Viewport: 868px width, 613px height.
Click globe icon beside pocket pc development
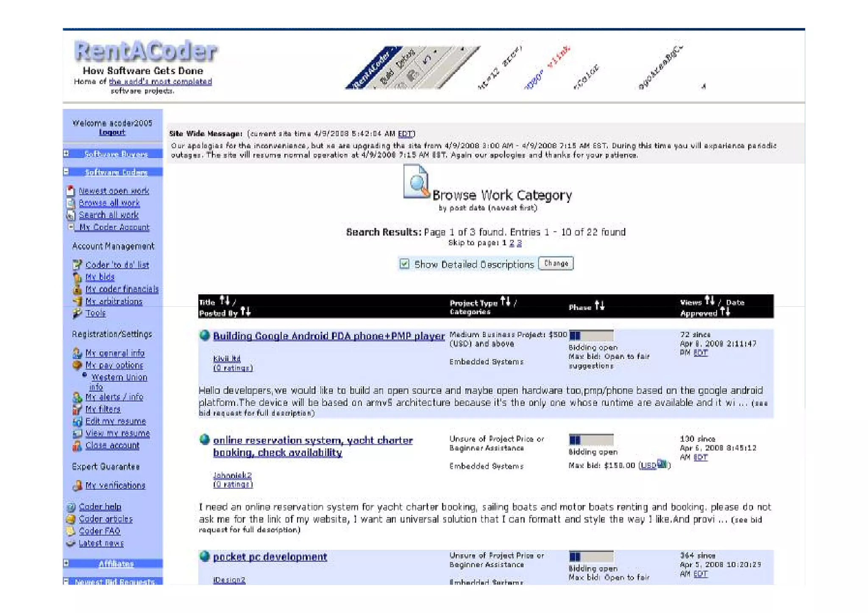pyautogui.click(x=205, y=556)
